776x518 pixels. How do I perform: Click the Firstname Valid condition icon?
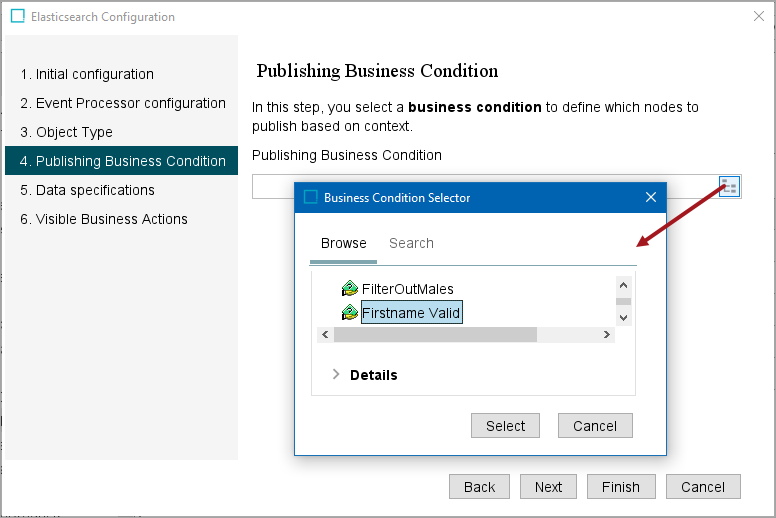[349, 312]
